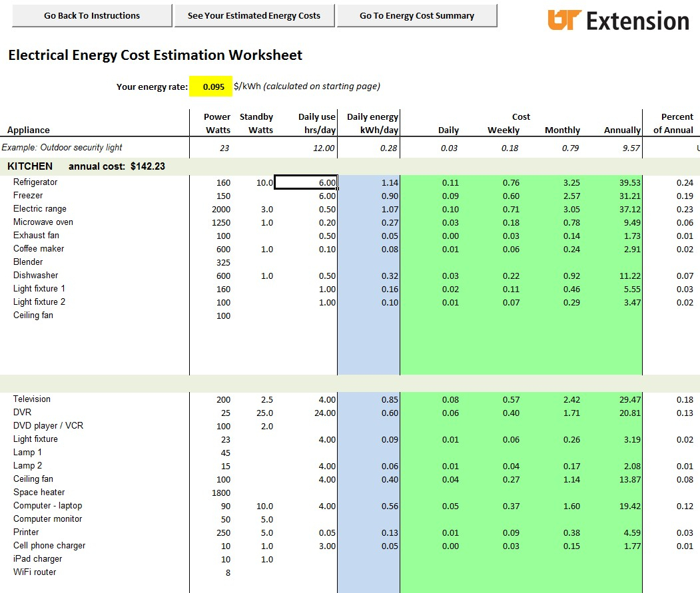Click the Refrigerator power watts value

222,182
